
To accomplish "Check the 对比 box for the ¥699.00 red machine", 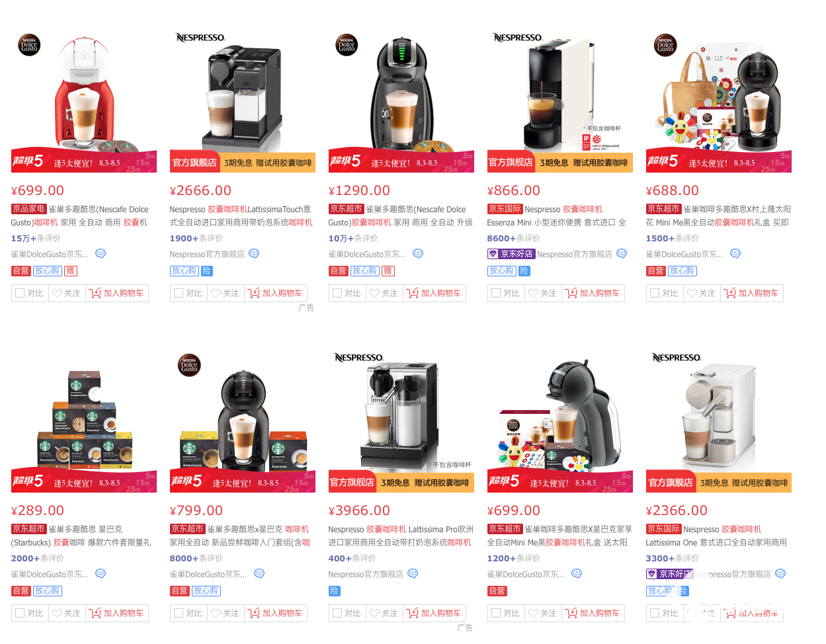I will [x=20, y=293].
